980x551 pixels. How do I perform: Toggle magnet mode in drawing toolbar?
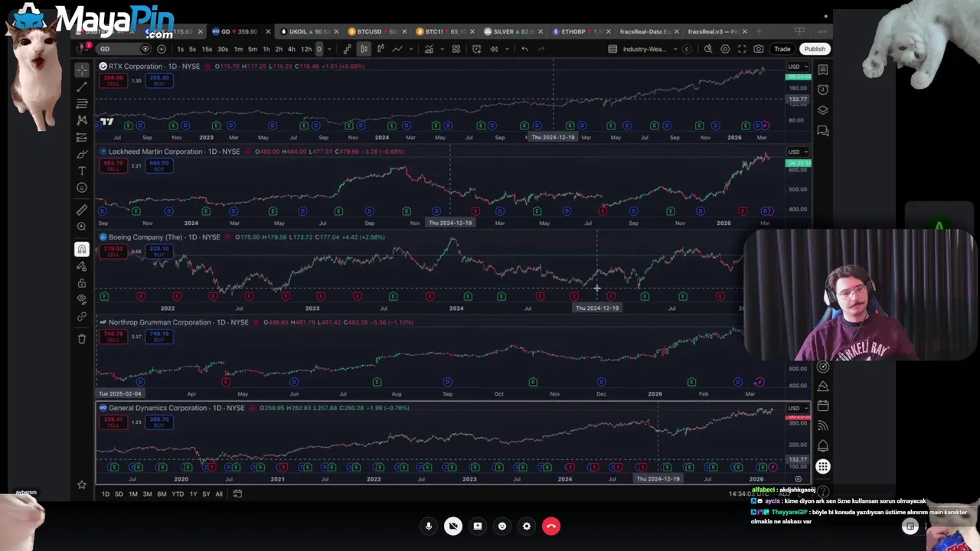[82, 249]
